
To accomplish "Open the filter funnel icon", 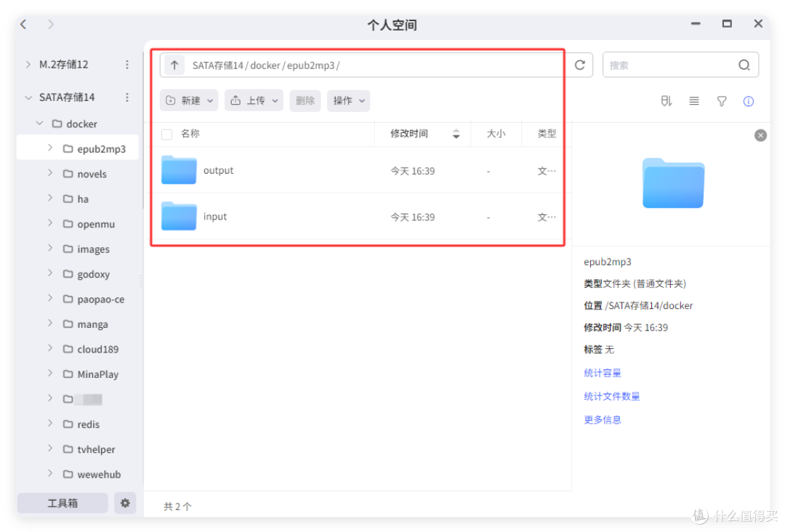I will pos(722,101).
